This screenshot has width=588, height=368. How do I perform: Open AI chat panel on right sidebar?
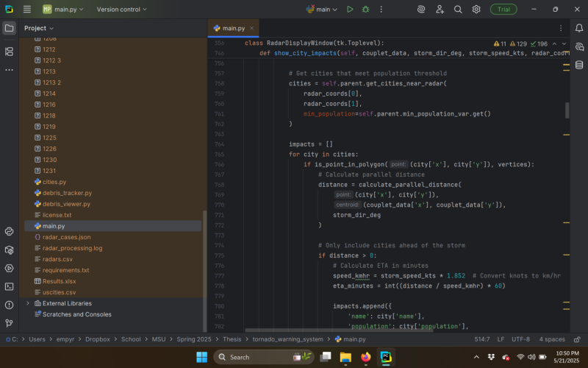point(579,46)
